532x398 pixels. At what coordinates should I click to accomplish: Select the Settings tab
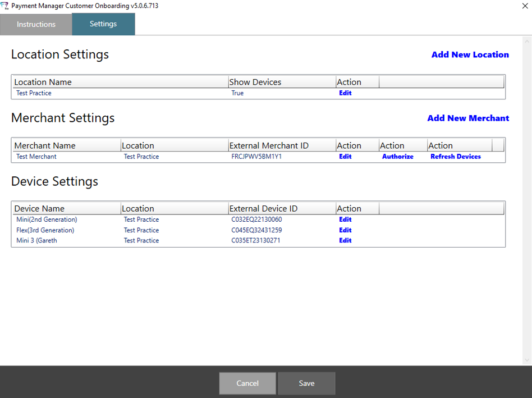(x=103, y=24)
